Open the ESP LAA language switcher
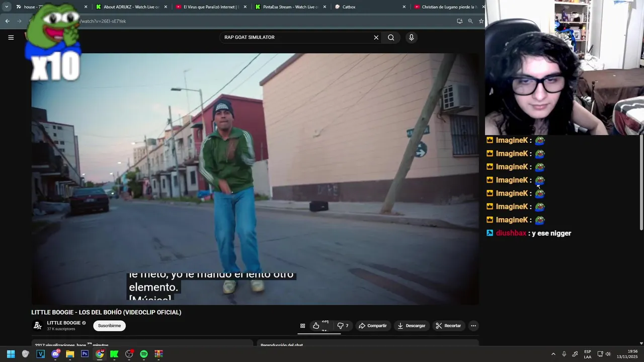This screenshot has height=362, width=644. point(588,354)
